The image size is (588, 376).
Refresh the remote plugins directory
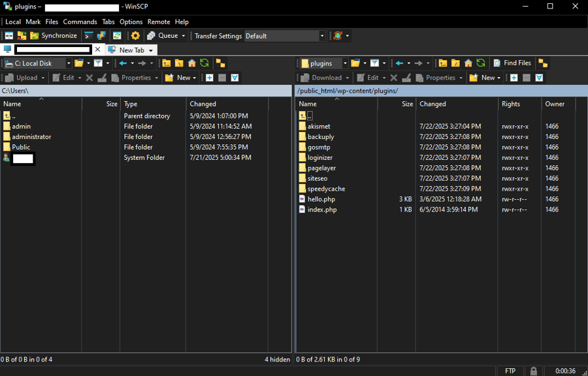(x=481, y=63)
